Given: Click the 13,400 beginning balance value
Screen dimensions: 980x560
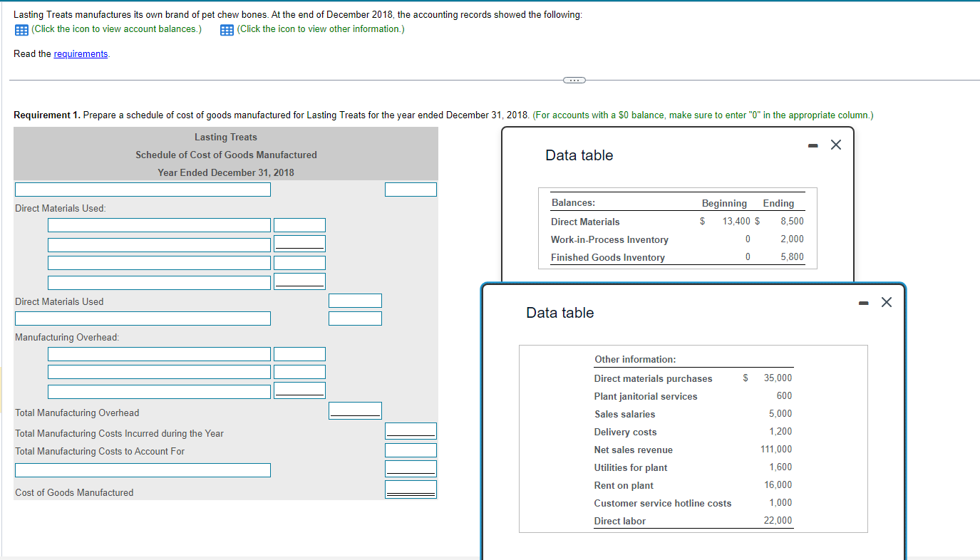Looking at the screenshot, I should 736,221.
